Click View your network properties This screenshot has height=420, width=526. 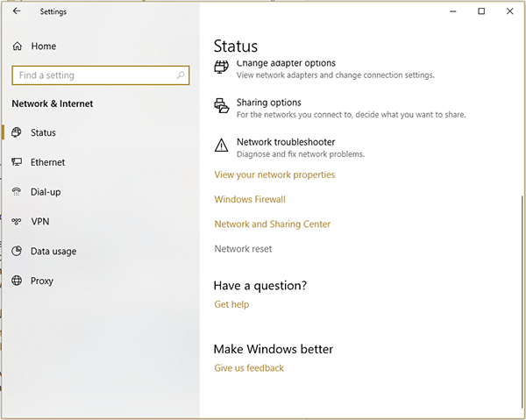tap(274, 174)
